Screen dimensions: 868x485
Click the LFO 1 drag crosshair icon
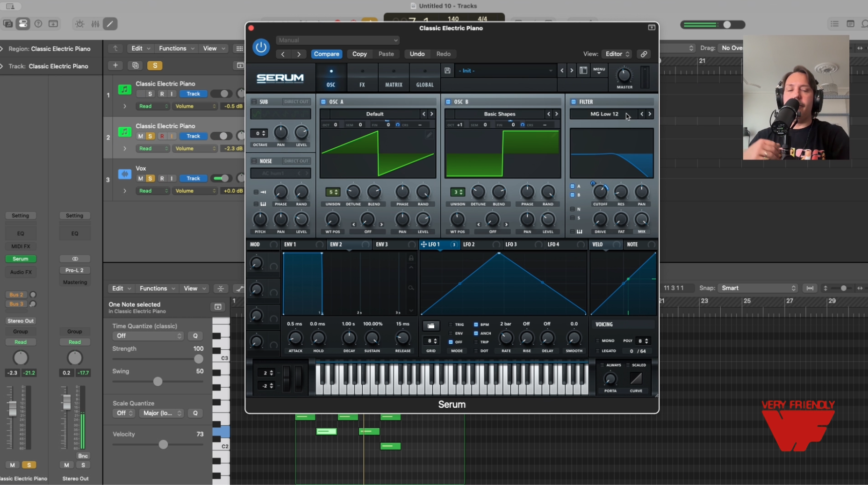[x=423, y=245]
